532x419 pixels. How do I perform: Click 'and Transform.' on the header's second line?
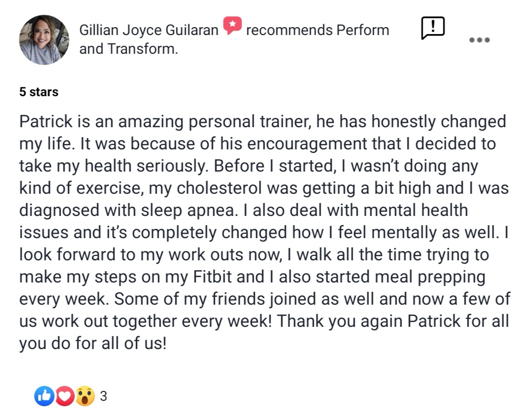tap(129, 49)
